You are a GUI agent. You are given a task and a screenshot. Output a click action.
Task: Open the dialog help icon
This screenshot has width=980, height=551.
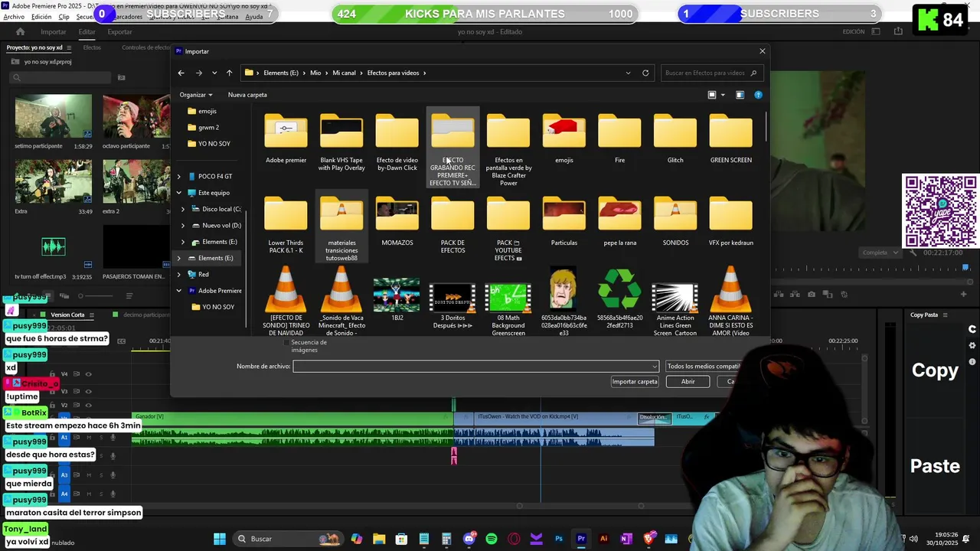[758, 95]
